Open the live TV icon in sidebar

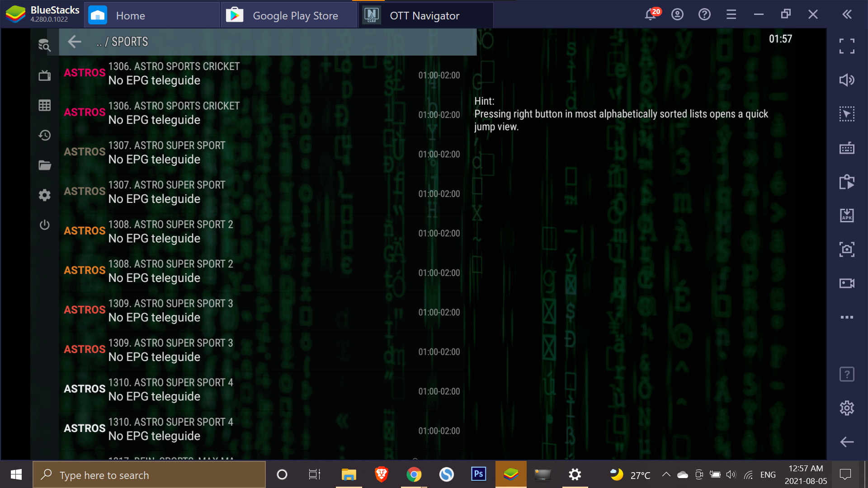(44, 75)
